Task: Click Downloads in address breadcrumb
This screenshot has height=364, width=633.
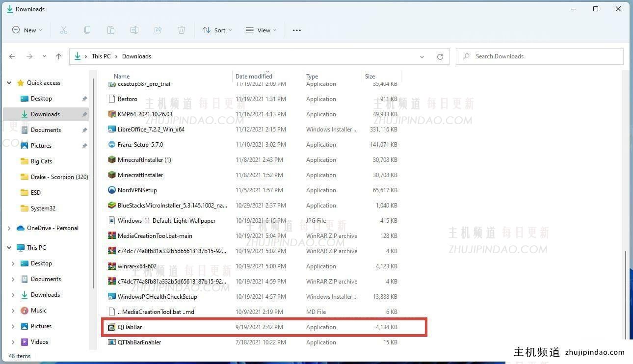Action: 136,56
